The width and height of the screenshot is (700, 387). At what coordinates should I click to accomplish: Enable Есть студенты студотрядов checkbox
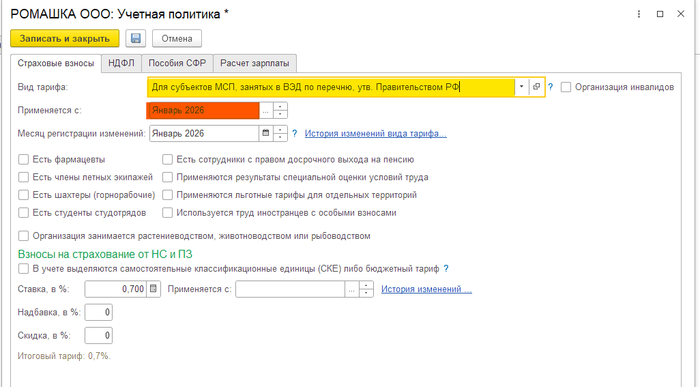23,213
